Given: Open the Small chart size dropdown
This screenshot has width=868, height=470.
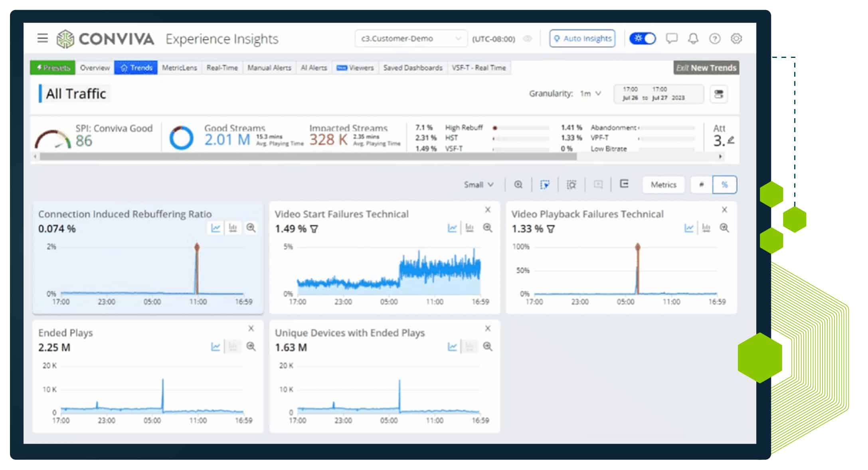Looking at the screenshot, I should [x=478, y=184].
